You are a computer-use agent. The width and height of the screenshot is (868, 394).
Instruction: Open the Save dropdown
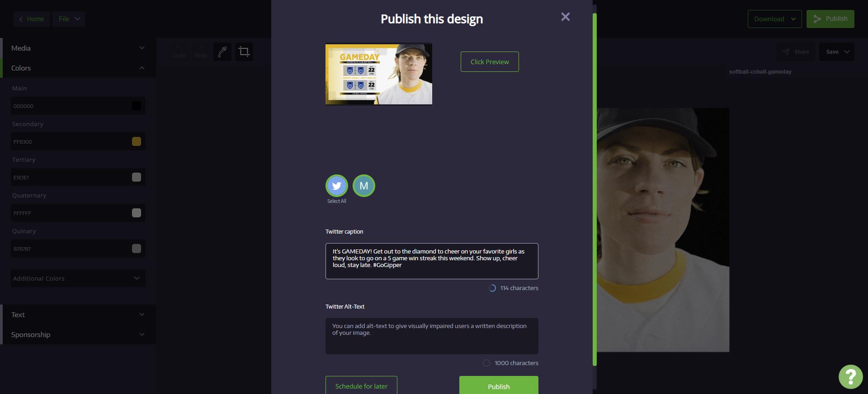pos(837,52)
